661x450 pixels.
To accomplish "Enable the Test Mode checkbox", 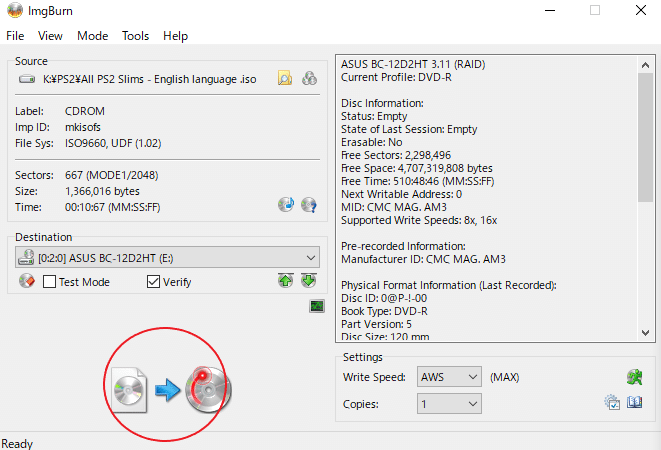I will 49,281.
